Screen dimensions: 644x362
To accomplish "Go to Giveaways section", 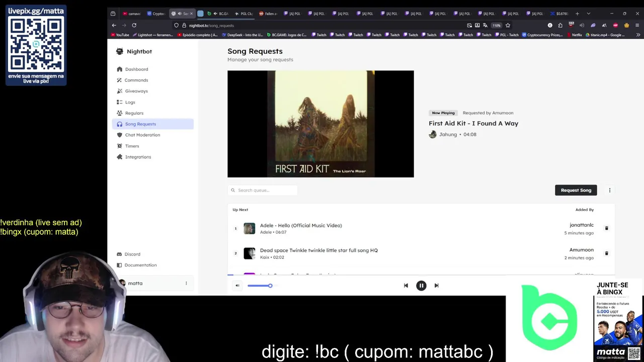I will [x=152, y=91].
